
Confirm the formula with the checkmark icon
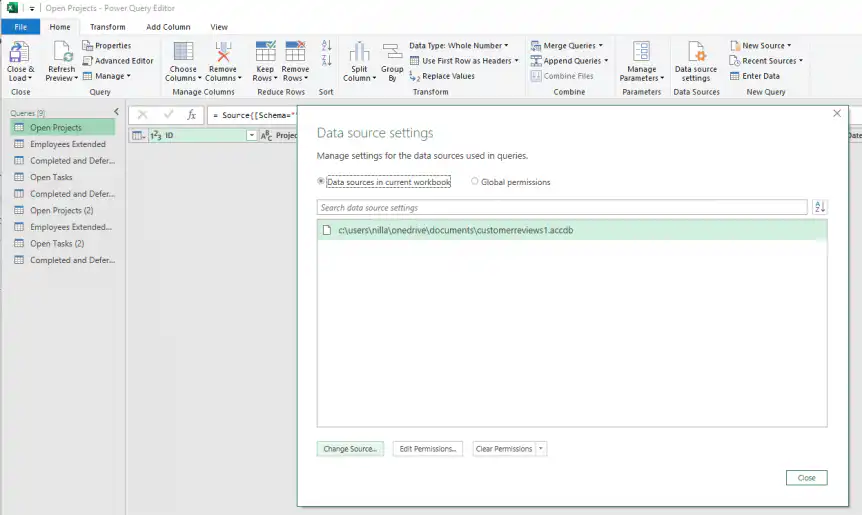pyautogui.click(x=168, y=115)
